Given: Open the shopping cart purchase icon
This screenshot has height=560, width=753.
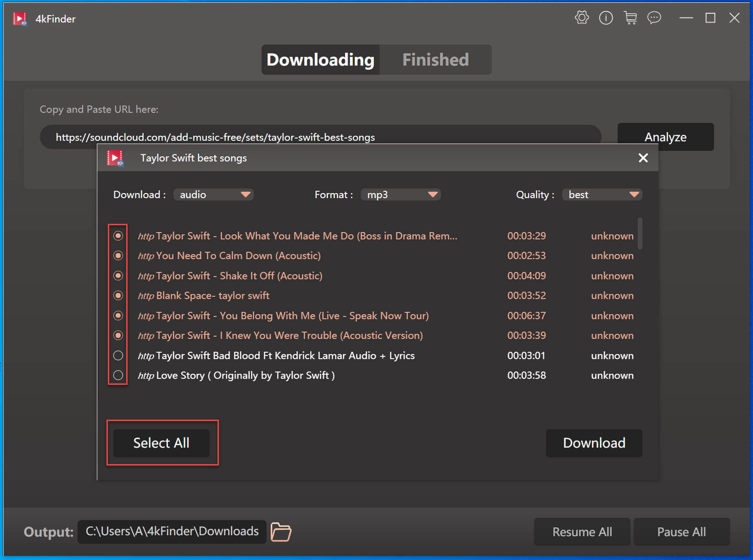Looking at the screenshot, I should tap(630, 18).
